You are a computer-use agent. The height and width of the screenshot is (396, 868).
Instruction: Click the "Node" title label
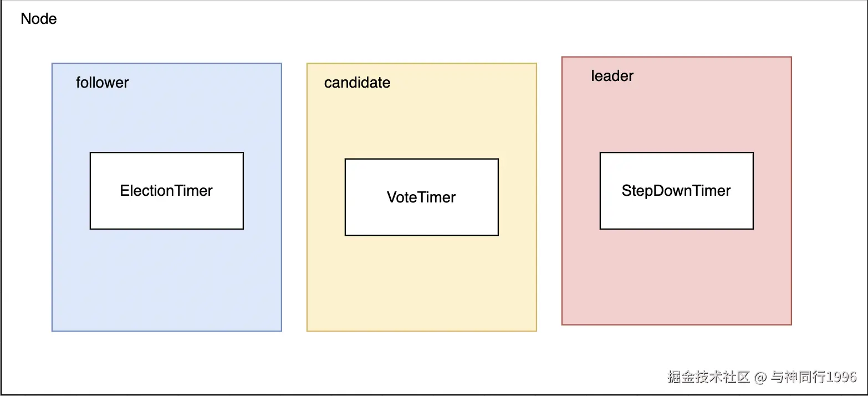click(38, 19)
